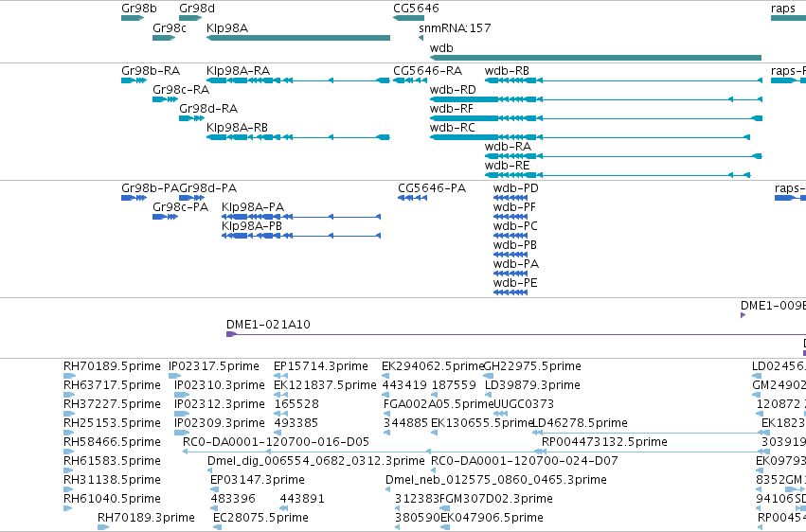Image resolution: width=806 pixels, height=532 pixels.
Task: Click the RH70189.5prime EST
Action: point(69,377)
